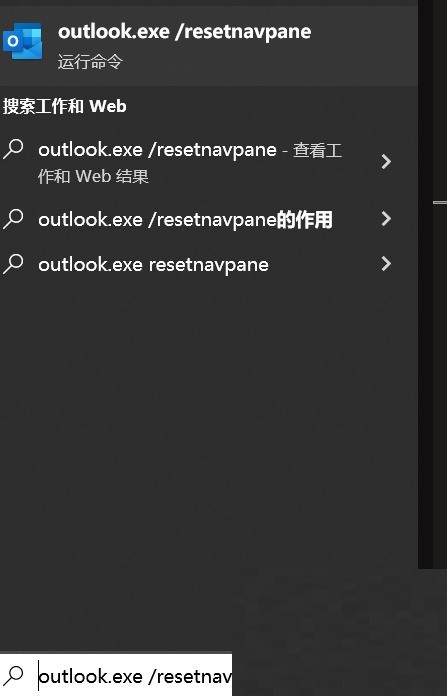Click the 作和 Web 结果 second line text
This screenshot has width=447, height=696.
pos(93,177)
